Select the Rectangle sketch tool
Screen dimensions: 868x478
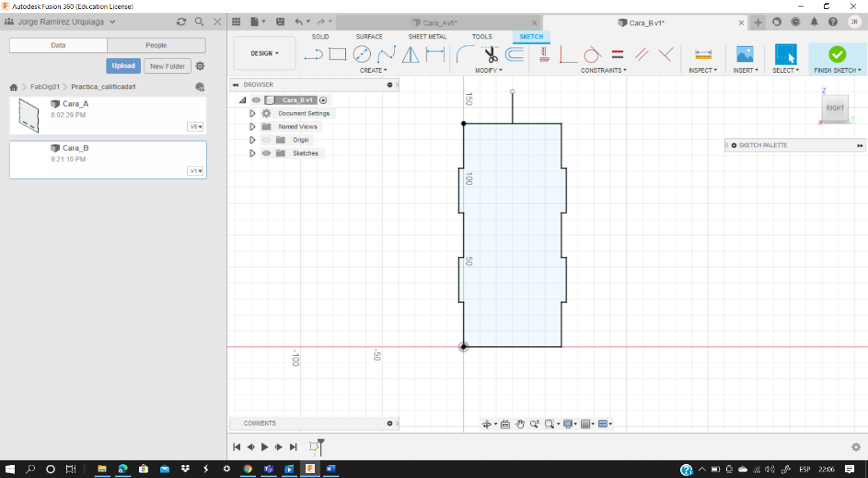click(x=337, y=55)
